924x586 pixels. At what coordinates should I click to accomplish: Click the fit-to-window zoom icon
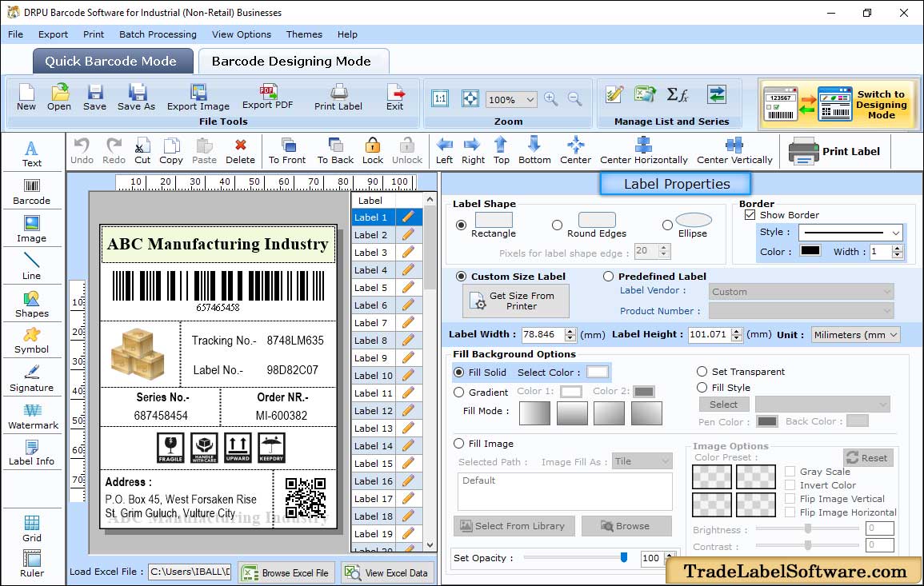[470, 98]
